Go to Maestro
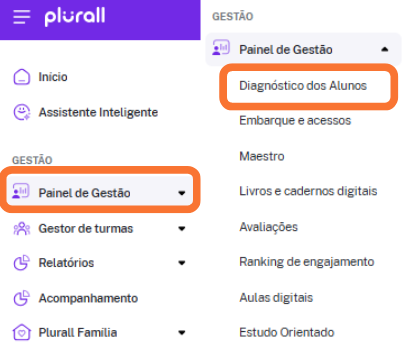 [x=262, y=156]
